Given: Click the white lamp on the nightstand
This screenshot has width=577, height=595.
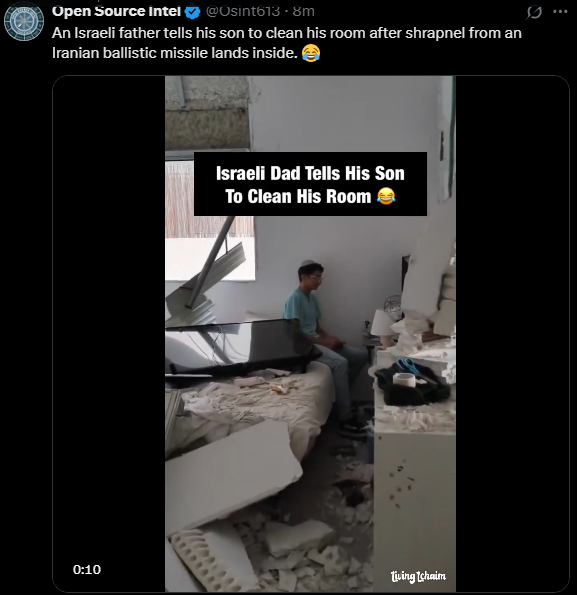Looking at the screenshot, I should point(382,325).
